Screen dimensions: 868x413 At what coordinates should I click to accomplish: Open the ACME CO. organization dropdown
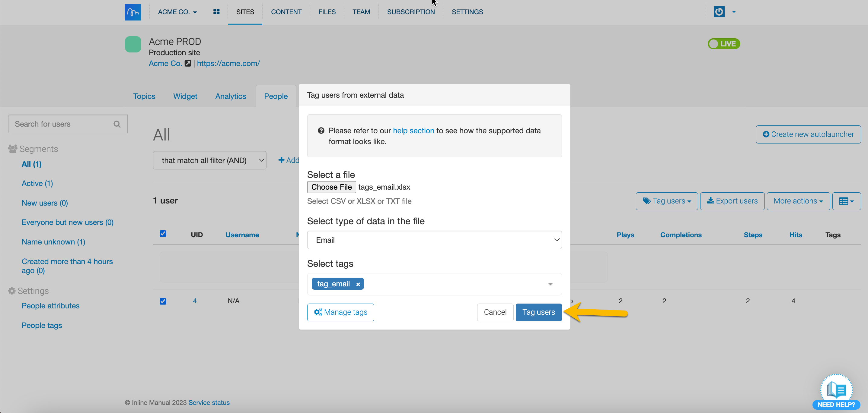click(x=177, y=12)
